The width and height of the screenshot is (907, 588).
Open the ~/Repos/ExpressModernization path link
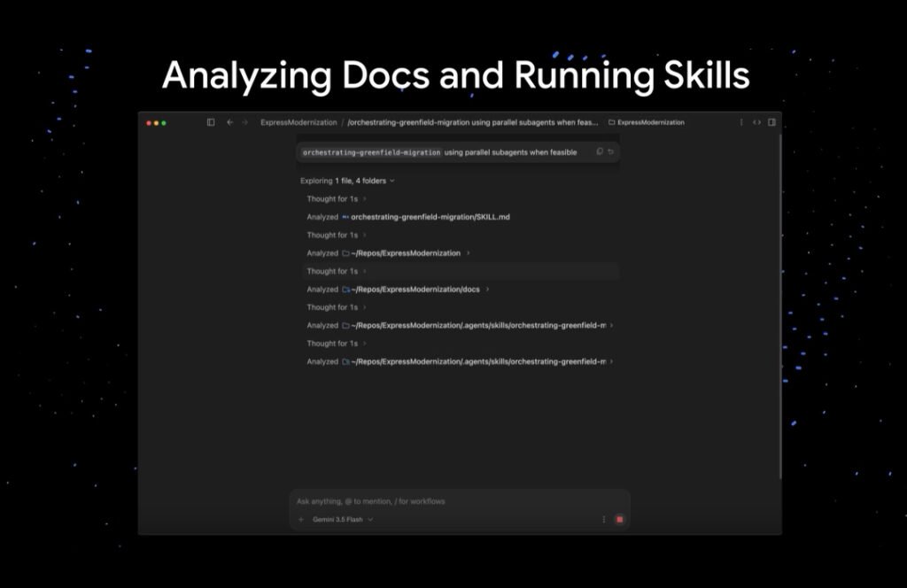click(406, 253)
